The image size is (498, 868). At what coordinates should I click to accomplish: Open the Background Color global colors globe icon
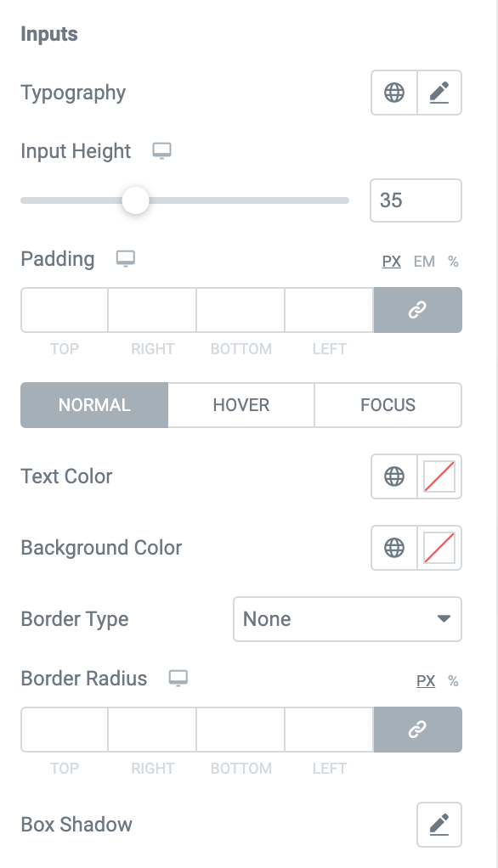coord(393,548)
